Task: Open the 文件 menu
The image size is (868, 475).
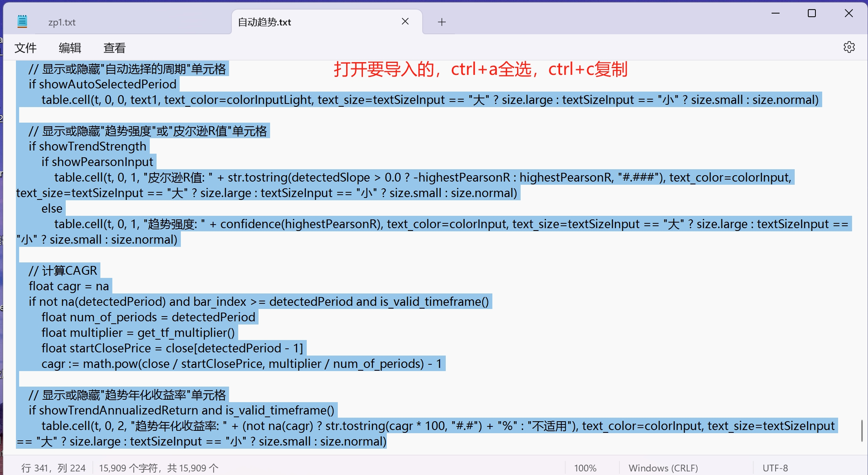Action: 25,48
